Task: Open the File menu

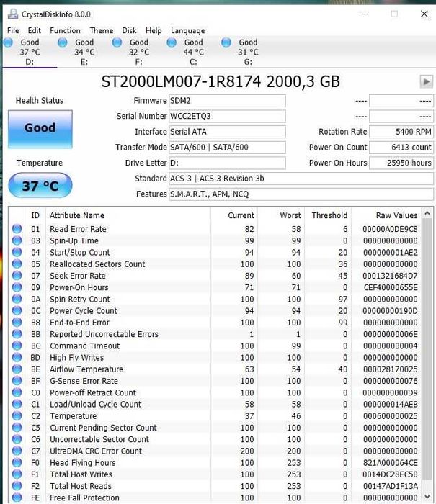Action: (13, 30)
